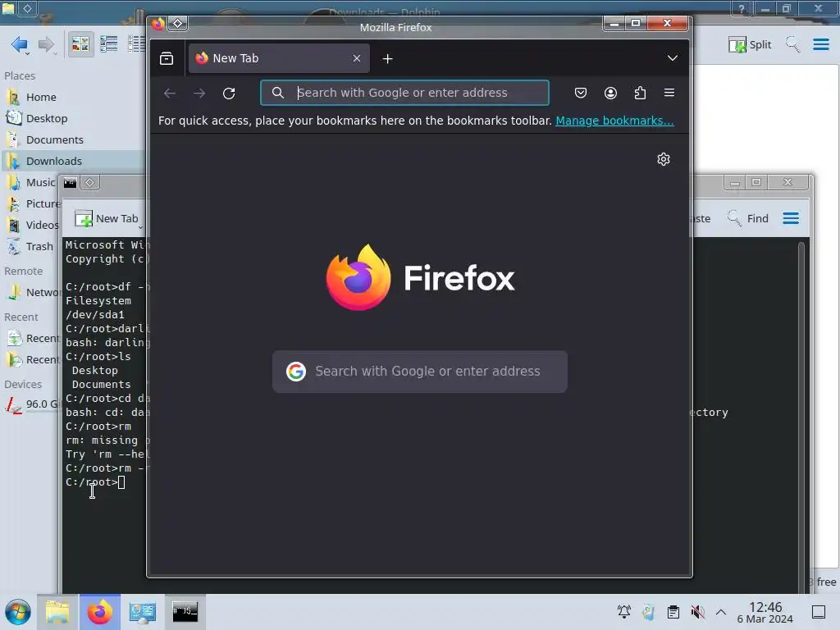
Task: Open the Firefox extensions puzzle icon
Action: [x=640, y=93]
